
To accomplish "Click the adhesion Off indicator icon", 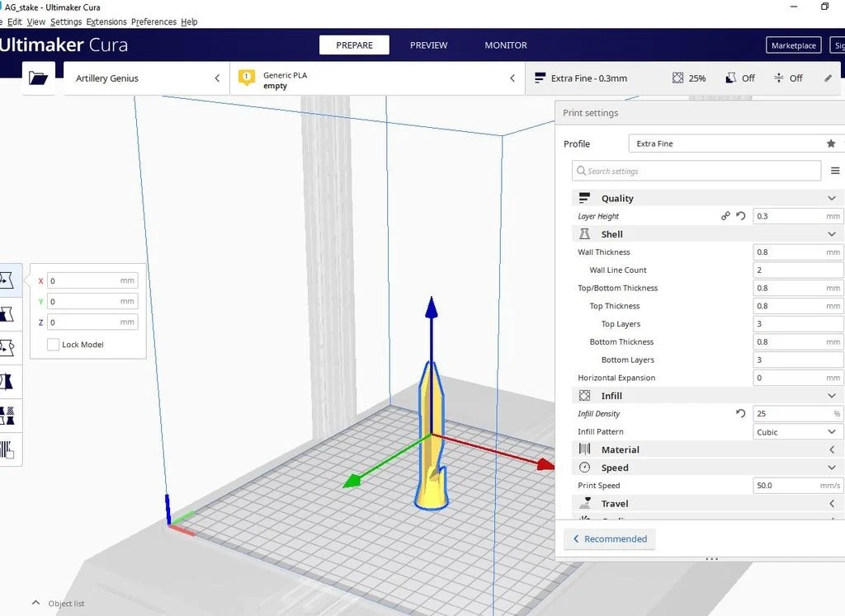I will tap(779, 78).
